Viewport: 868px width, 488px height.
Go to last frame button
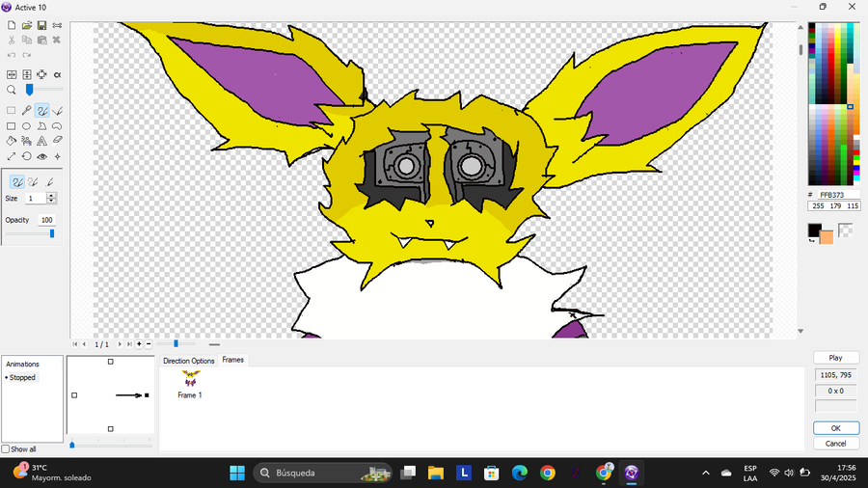point(129,344)
